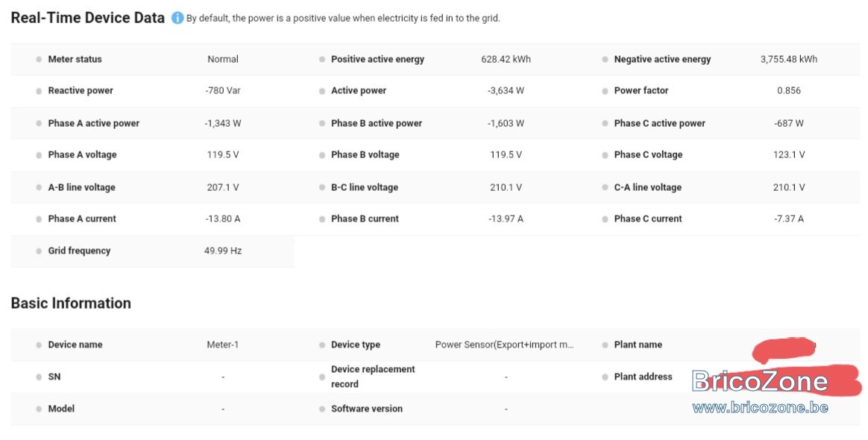Click the Reactive power value -780 Var
The height and width of the screenshot is (440, 868).
tap(223, 91)
